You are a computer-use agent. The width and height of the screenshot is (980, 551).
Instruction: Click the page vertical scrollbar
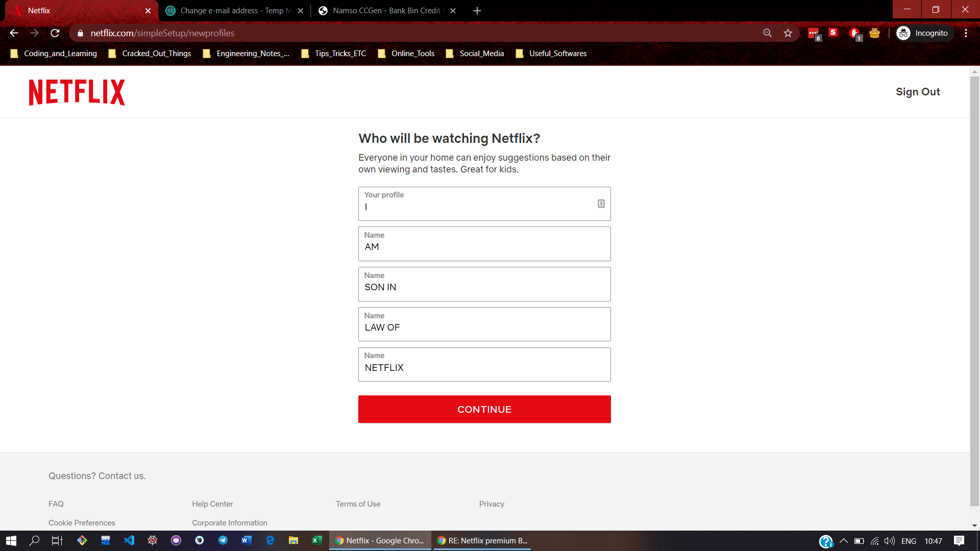974,291
